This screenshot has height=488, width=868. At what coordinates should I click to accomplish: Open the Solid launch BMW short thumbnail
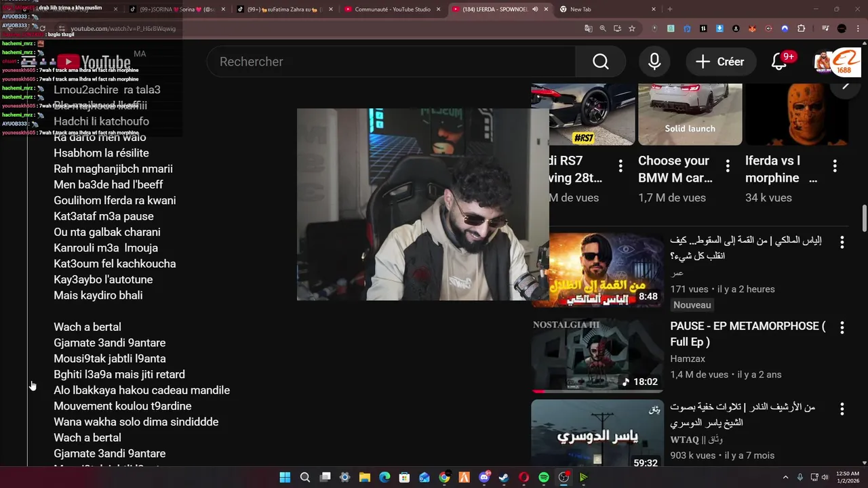pos(690,114)
